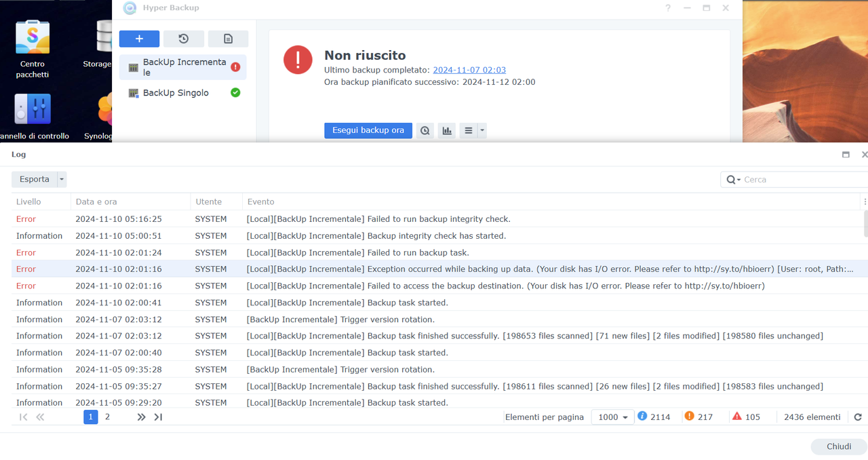This screenshot has width=868, height=460.
Task: Expand the Esporta dropdown arrow
Action: pos(62,179)
